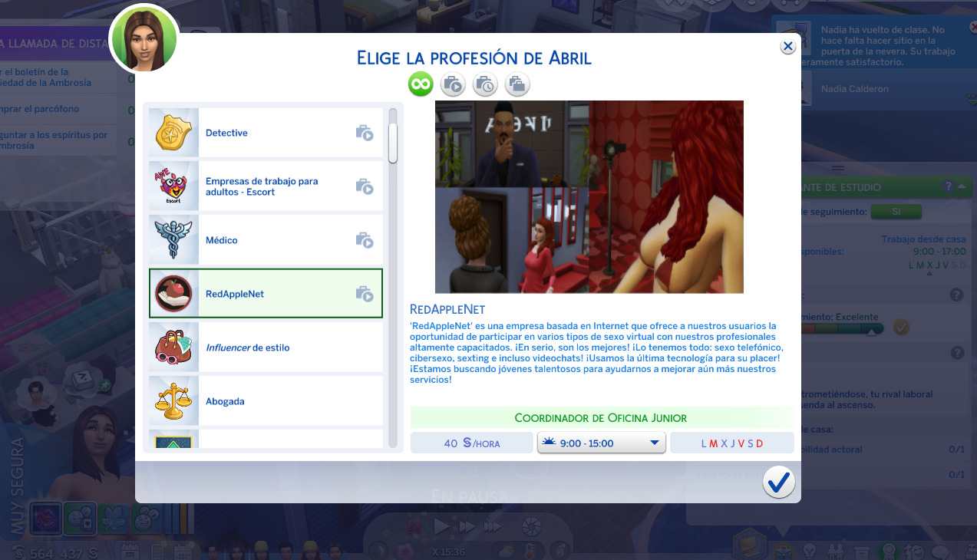The width and height of the screenshot is (977, 560).
Task: Click the weather cloud icon near the clock
Action: click(x=507, y=551)
